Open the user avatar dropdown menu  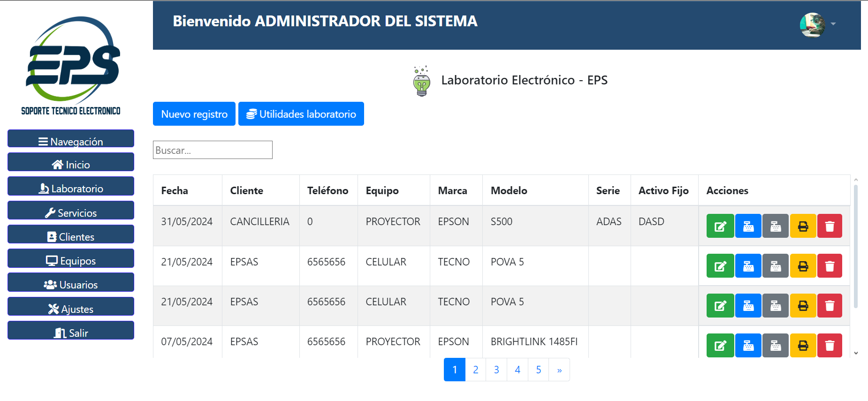[817, 24]
